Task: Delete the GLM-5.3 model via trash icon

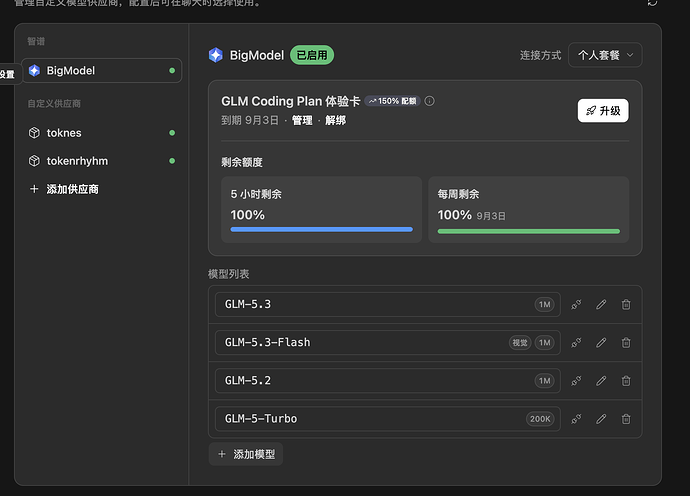Action: click(x=626, y=305)
